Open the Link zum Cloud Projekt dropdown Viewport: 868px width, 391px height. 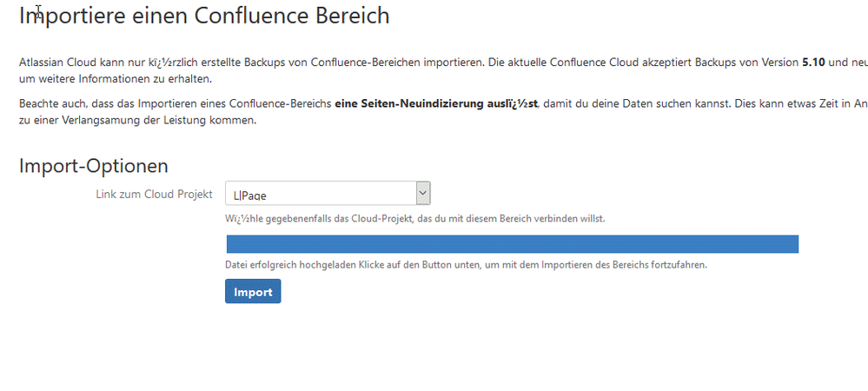pyautogui.click(x=328, y=193)
